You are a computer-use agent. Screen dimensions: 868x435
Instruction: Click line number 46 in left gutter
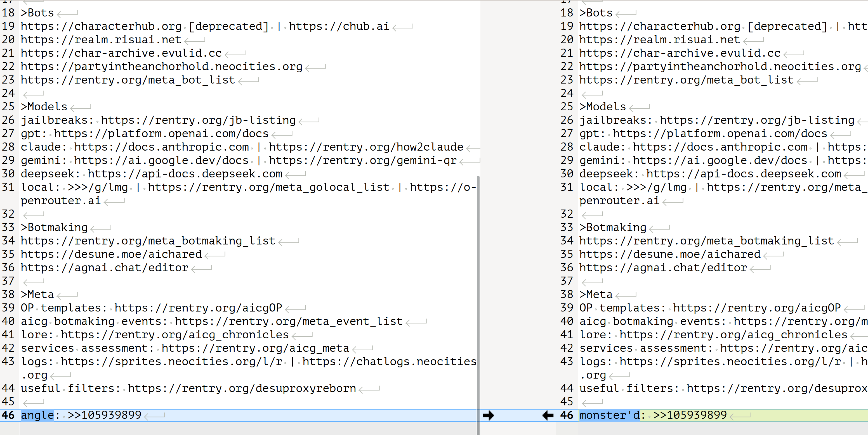[x=8, y=415]
